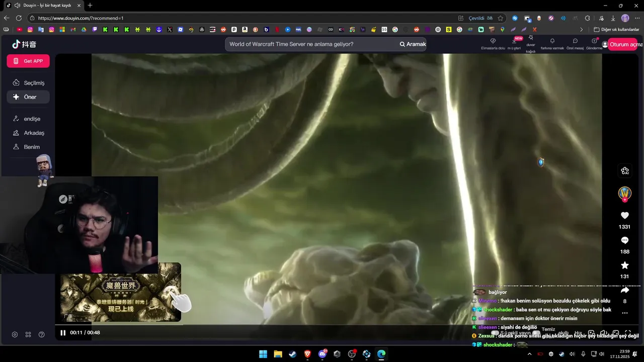Open the creator's WoW avatar
644x362 pixels.
pyautogui.click(x=624, y=193)
